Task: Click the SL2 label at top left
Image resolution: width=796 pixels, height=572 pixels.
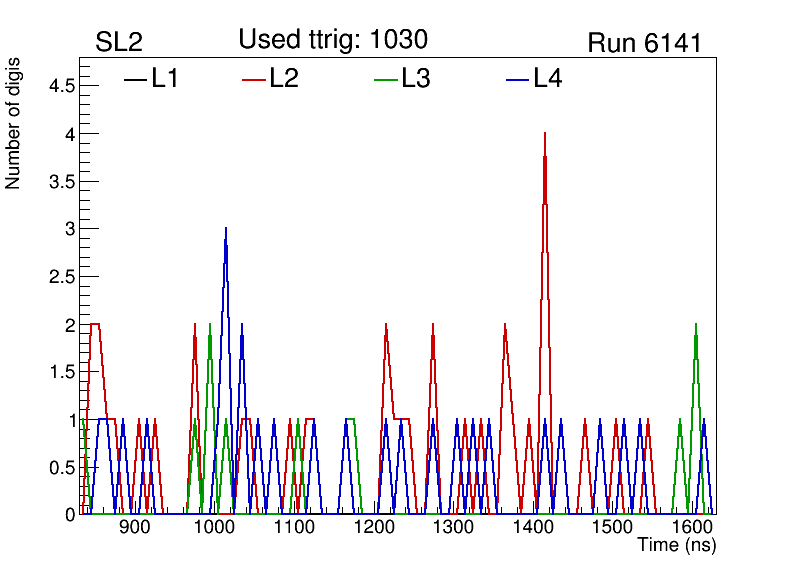Action: coord(119,43)
